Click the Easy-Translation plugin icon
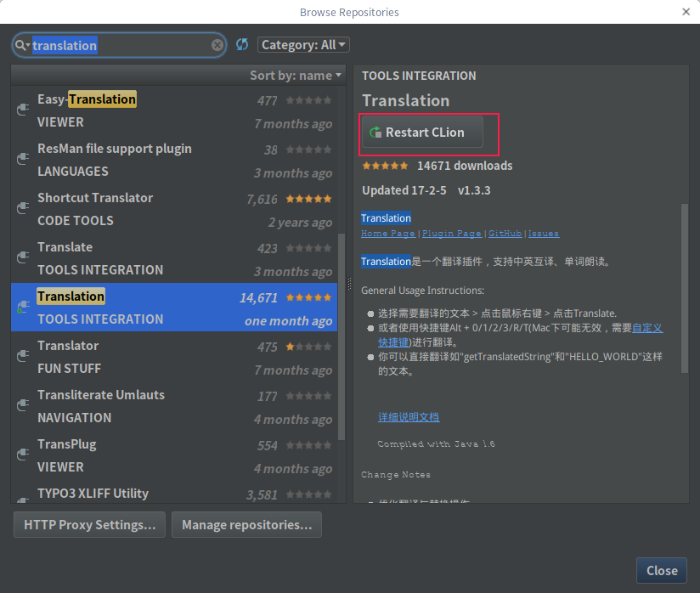Viewport: 700px width, 593px height. (24, 110)
